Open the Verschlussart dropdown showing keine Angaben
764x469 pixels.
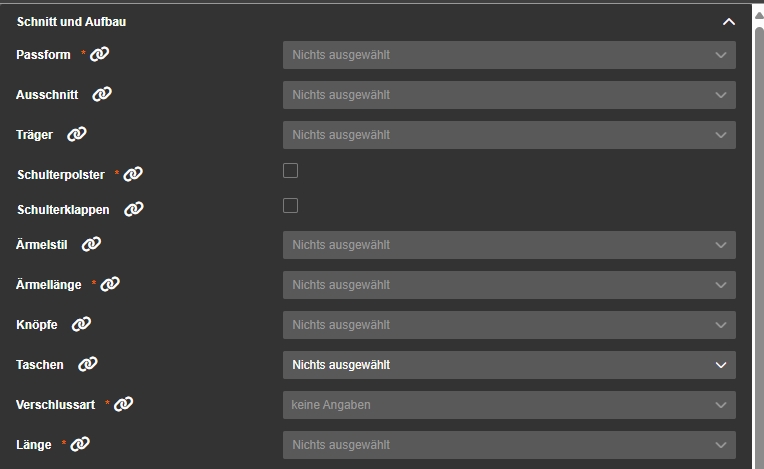[509, 405]
